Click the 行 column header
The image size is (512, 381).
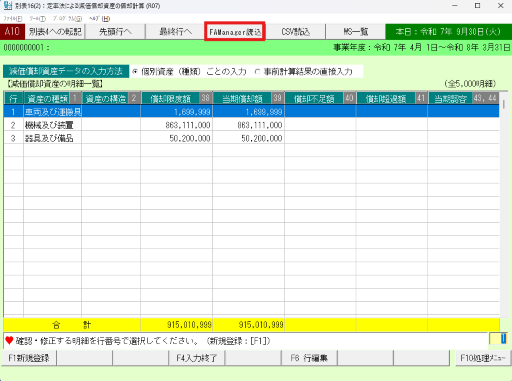tap(13, 98)
